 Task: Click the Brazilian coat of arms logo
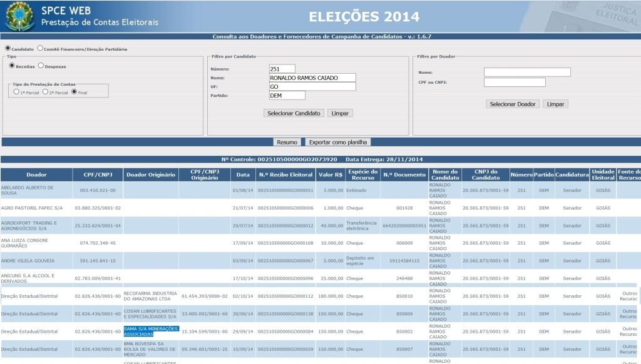(x=19, y=17)
